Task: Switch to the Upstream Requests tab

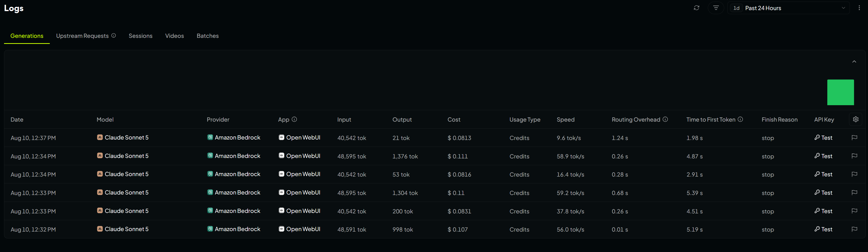Action: [82, 36]
